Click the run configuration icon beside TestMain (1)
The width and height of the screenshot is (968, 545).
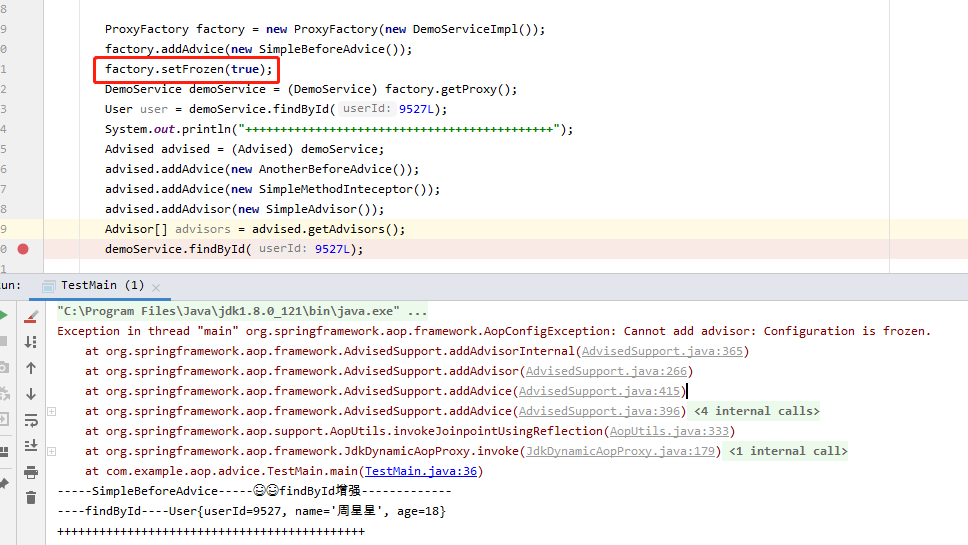[49, 286]
